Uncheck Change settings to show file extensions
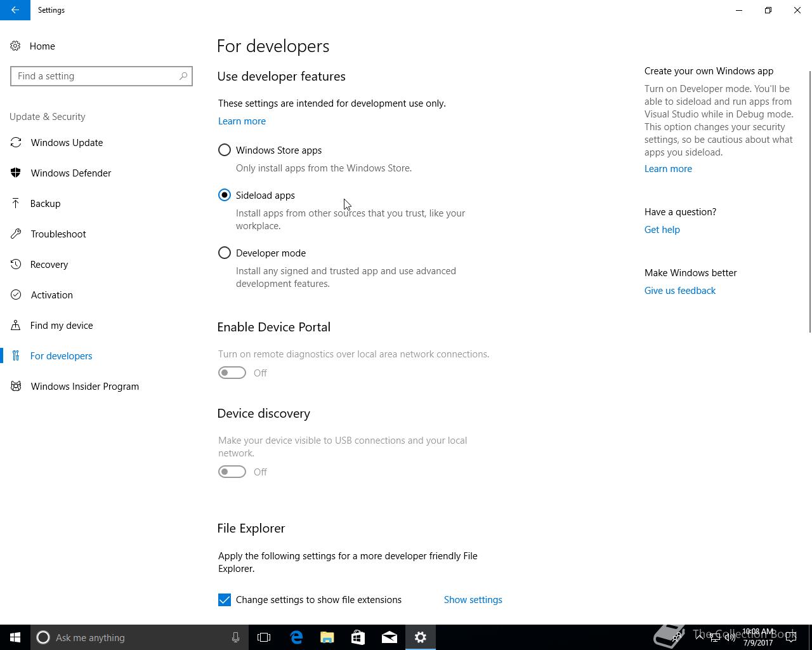Screen dimensions: 812x650 [x=225, y=600]
